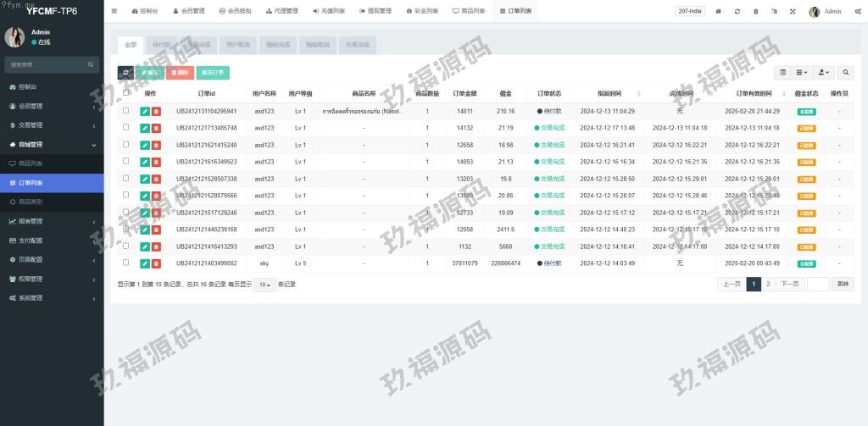Click the hamburger menu toggle icon
This screenshot has height=426, width=868.
(114, 11)
